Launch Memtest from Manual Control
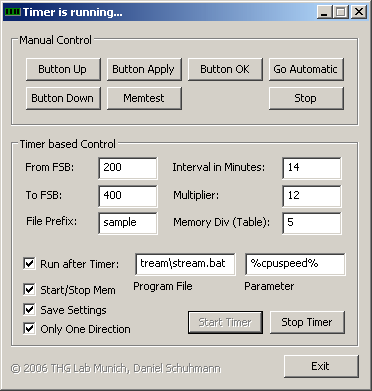Screen dimensions: 372x391 click(144, 98)
